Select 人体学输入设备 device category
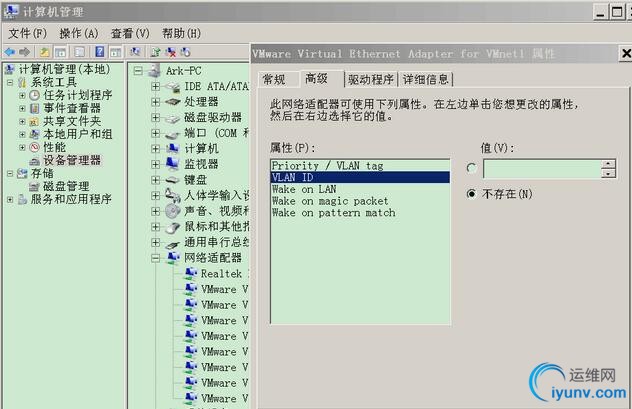 [217, 195]
